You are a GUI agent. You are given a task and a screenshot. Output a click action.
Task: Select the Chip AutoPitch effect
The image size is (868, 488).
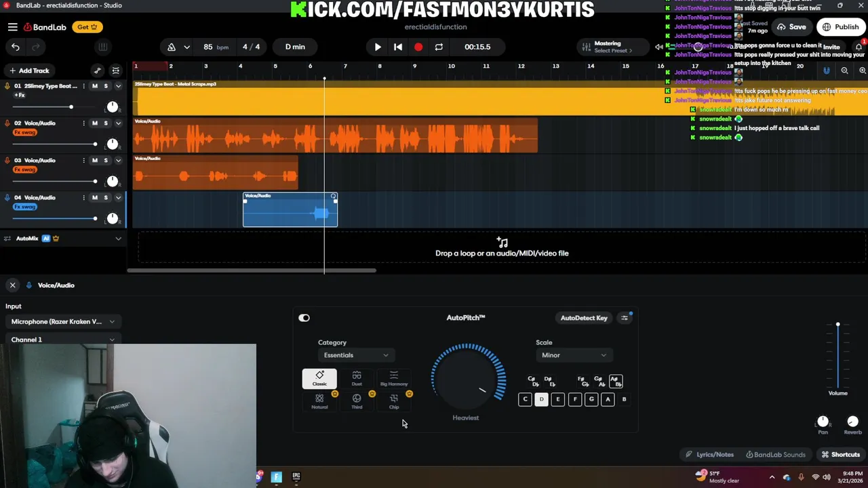coord(394,401)
